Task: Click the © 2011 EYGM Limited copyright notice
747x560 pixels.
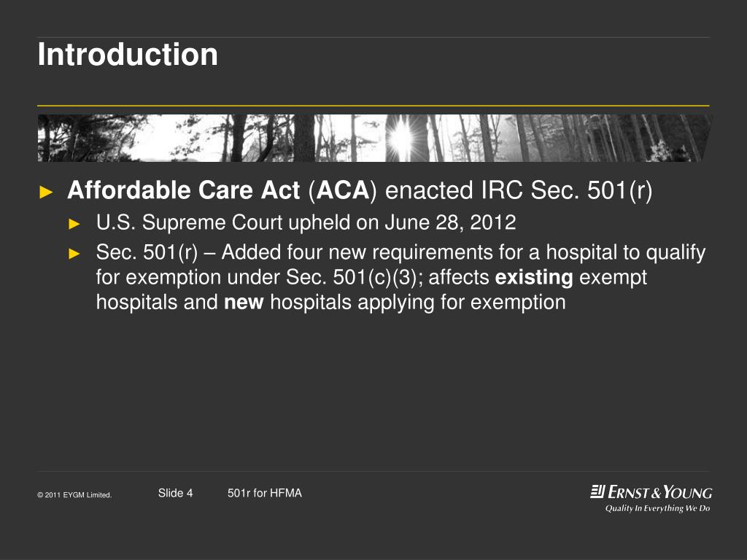Action: [74, 495]
